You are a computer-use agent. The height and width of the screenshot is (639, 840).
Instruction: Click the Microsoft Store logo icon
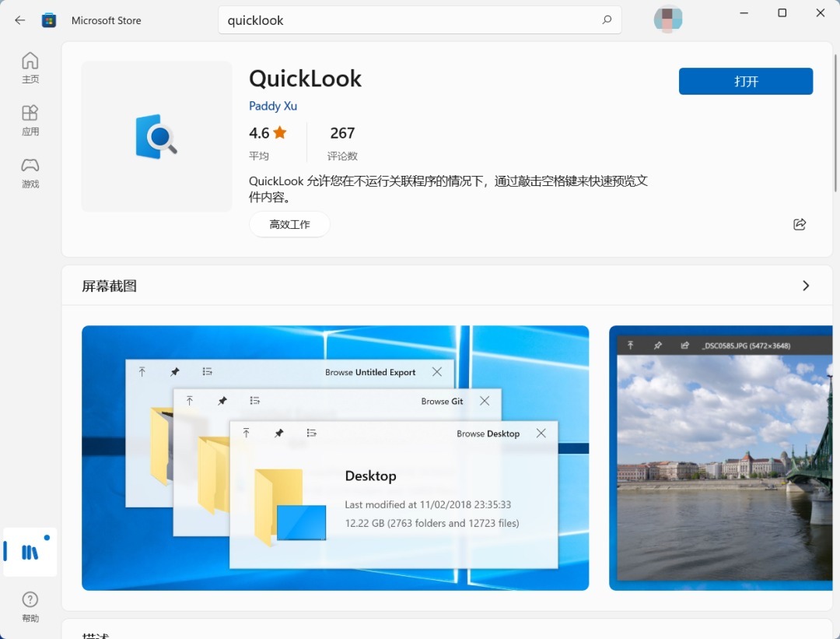click(x=49, y=20)
